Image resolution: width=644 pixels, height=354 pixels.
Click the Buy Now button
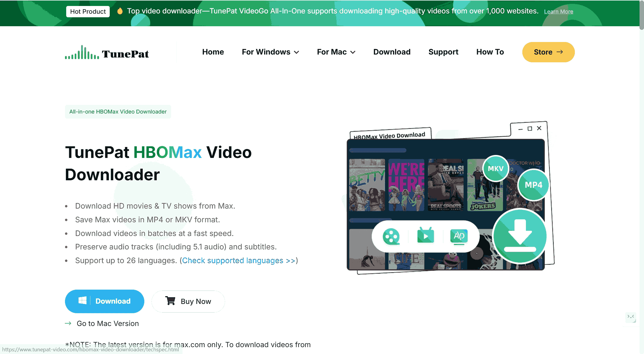[x=188, y=302]
